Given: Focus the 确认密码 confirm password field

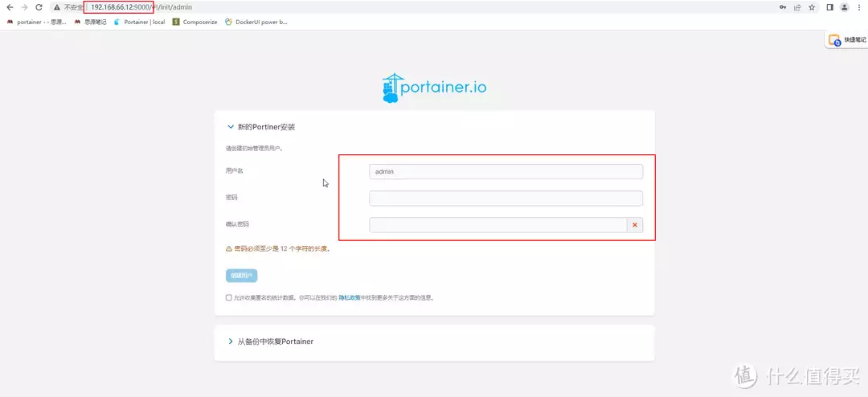Looking at the screenshot, I should click(498, 225).
